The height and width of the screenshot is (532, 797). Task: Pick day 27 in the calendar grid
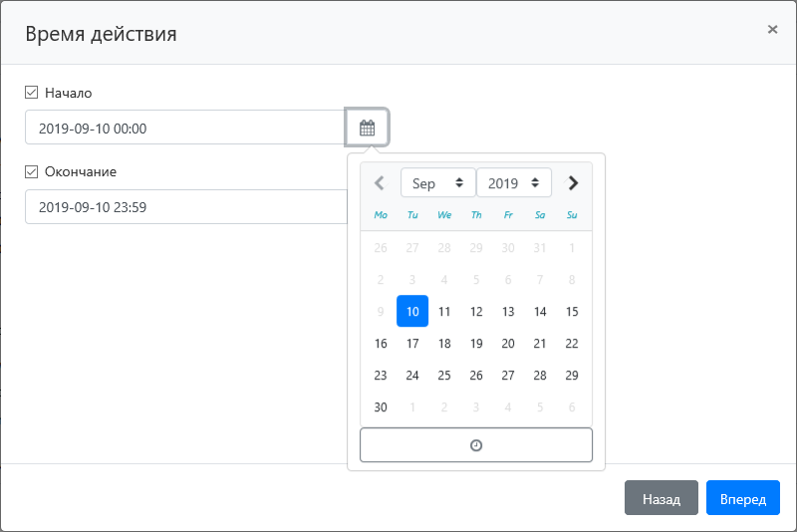(x=508, y=376)
